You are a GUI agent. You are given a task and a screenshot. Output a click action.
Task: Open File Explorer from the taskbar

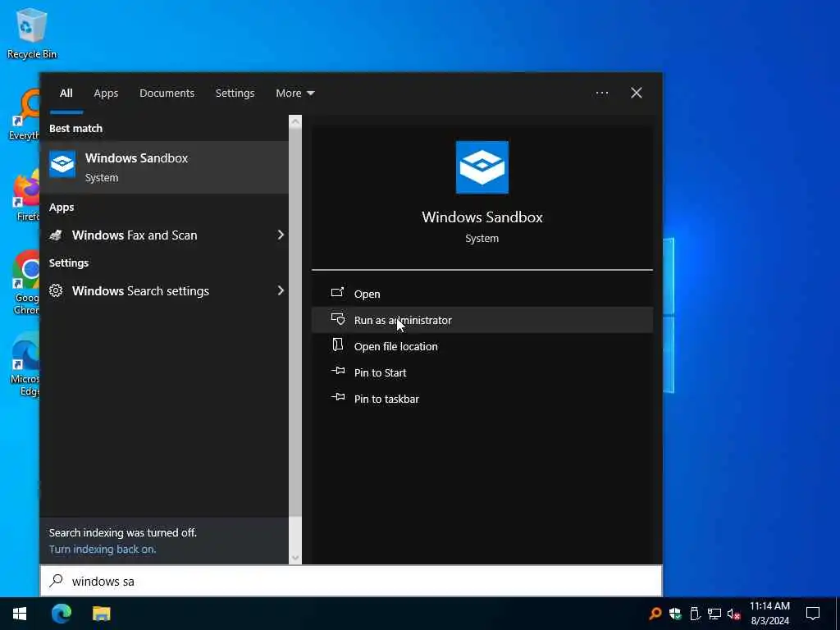[101, 614]
